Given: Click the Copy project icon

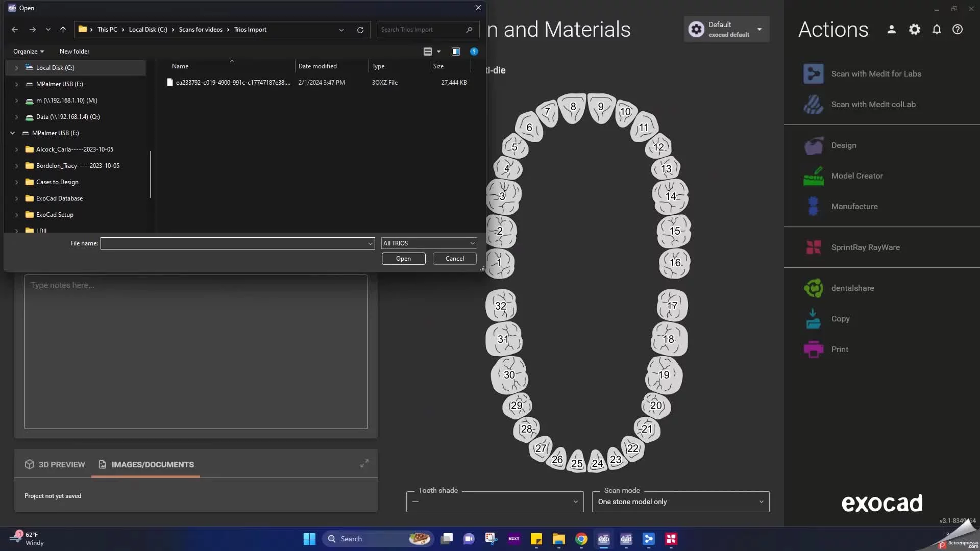Looking at the screenshot, I should 813,319.
